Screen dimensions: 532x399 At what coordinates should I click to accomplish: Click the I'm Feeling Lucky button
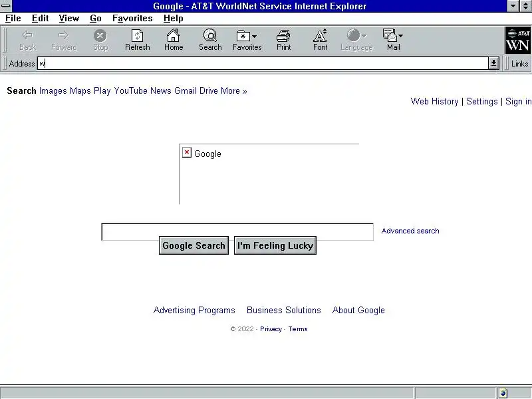pos(275,245)
